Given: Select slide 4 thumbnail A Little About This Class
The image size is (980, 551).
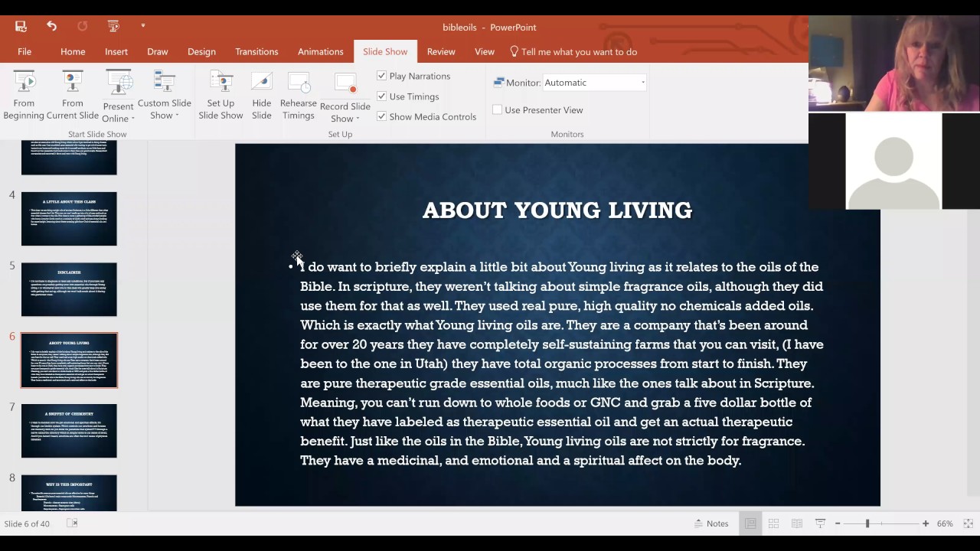Looking at the screenshot, I should pos(69,219).
